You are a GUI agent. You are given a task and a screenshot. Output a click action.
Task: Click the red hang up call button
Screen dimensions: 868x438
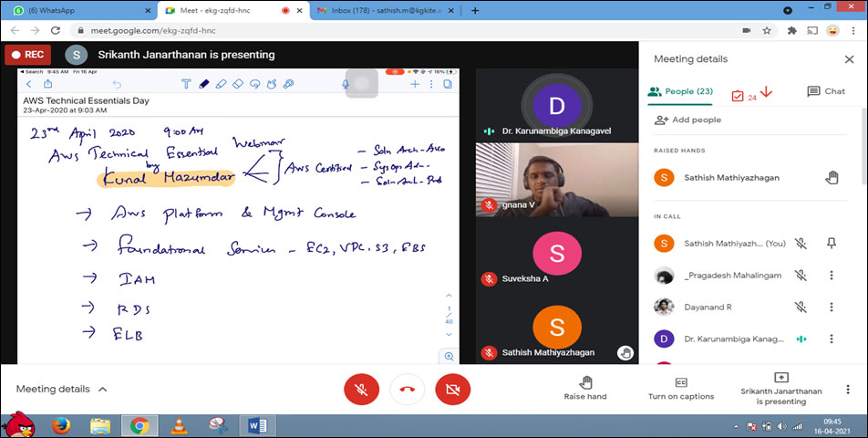(x=407, y=390)
